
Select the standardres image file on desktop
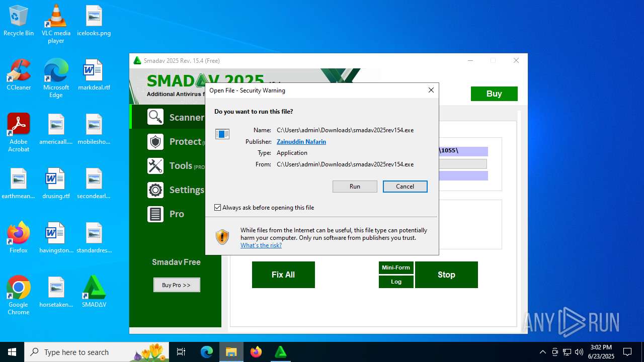[94, 238]
